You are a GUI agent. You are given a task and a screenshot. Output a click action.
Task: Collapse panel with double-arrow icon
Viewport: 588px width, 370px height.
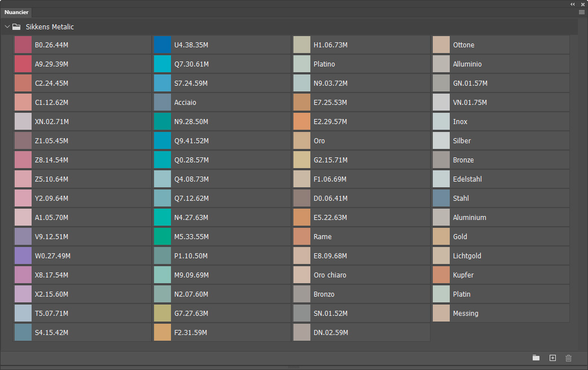(573, 4)
